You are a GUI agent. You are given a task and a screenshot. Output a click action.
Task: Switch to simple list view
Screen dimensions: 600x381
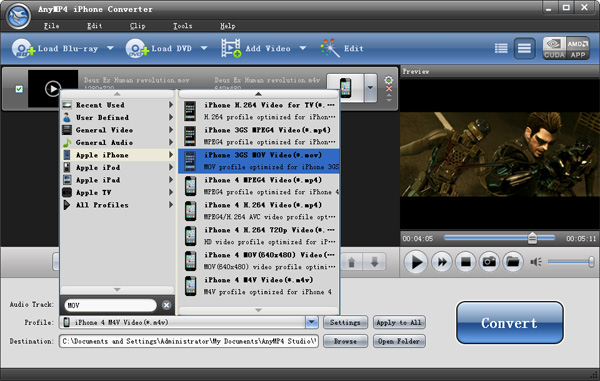coord(524,48)
